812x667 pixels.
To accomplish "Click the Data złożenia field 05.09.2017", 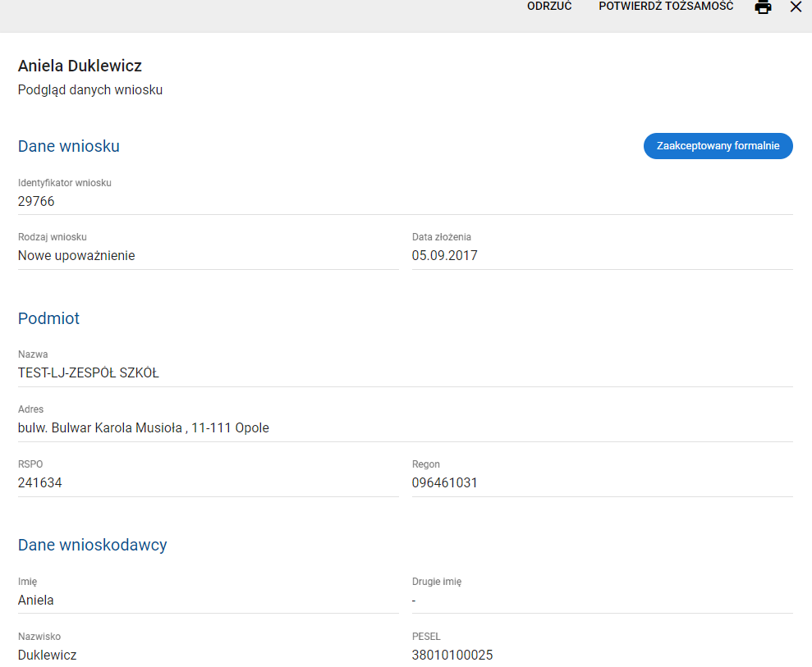I will [x=444, y=255].
